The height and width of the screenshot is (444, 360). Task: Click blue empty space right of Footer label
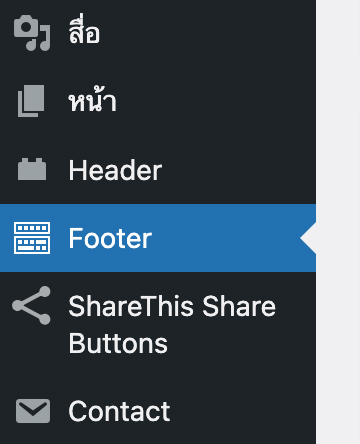point(226,238)
